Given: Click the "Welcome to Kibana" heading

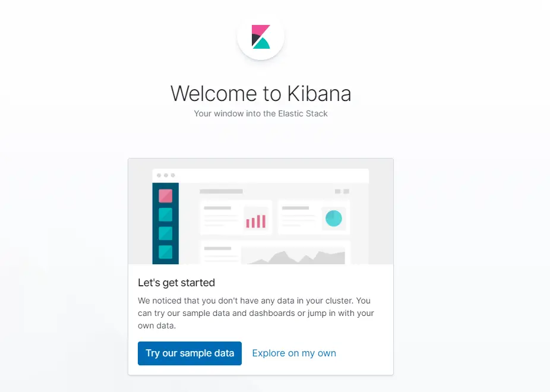Looking at the screenshot, I should click(261, 93).
